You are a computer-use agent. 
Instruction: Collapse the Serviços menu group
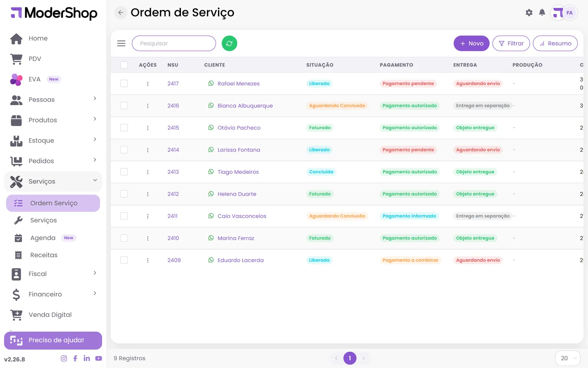coord(53,181)
